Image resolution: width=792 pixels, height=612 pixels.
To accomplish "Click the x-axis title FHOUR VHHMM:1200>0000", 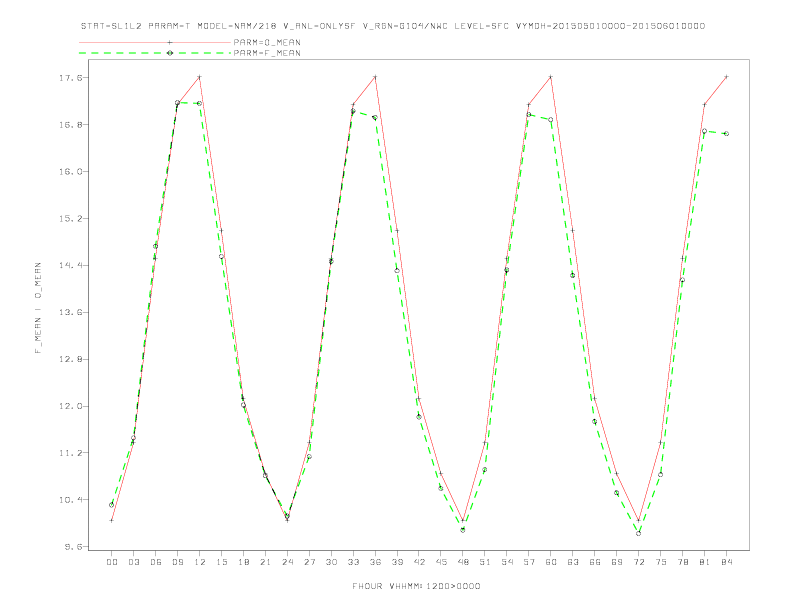I will click(416, 586).
